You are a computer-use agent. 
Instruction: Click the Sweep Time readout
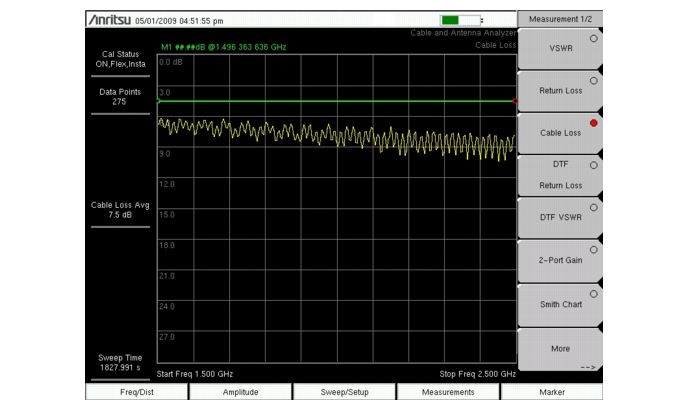point(120,362)
